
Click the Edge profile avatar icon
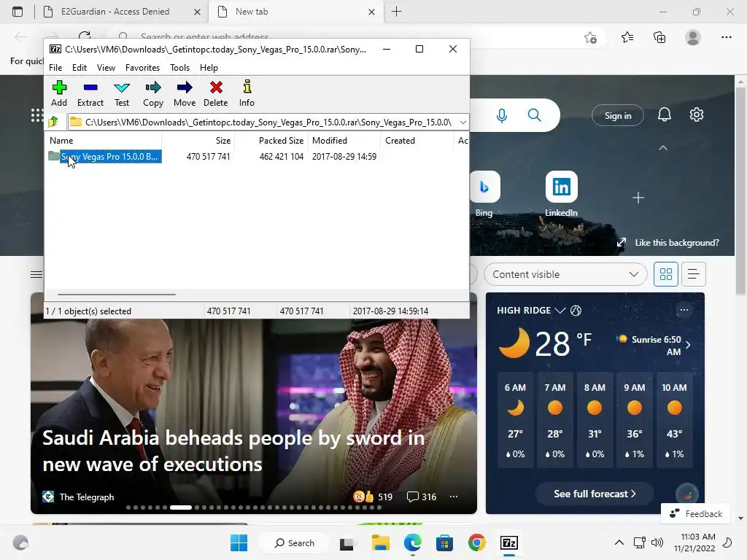(x=693, y=37)
